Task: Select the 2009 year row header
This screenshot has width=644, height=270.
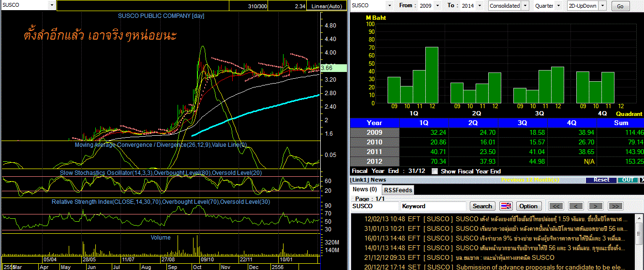Action: pos(374,132)
